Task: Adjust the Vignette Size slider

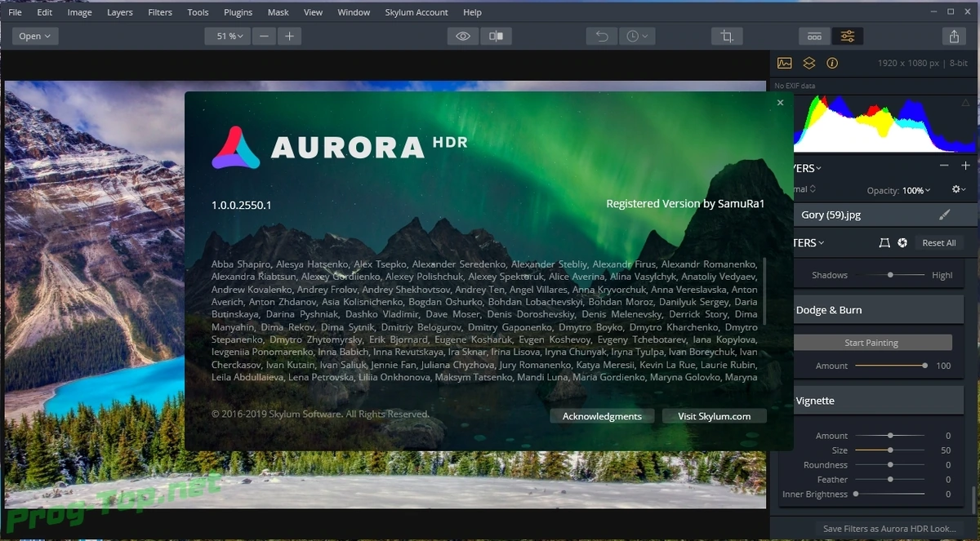Action: point(890,450)
